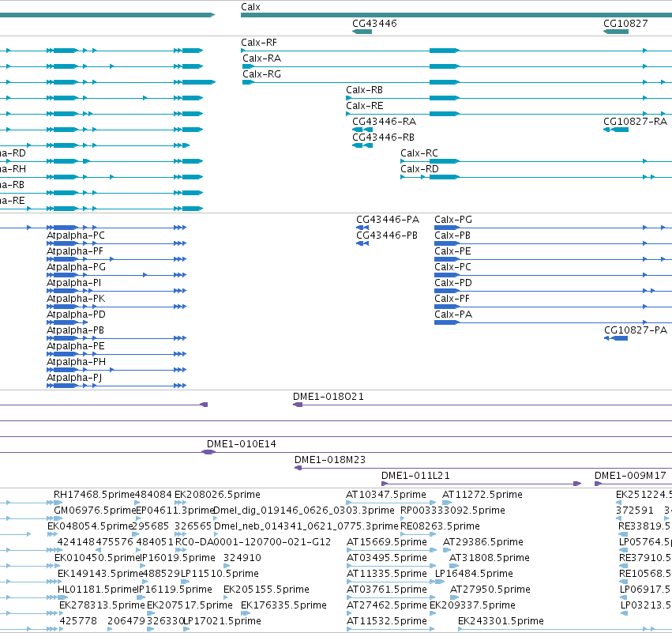Click the Calx-PE protein label

(452, 251)
